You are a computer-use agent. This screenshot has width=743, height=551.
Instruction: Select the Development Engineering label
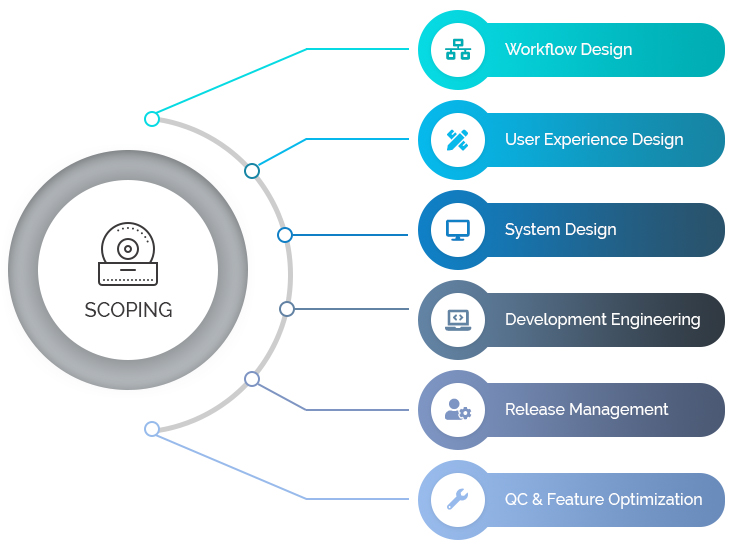603,320
